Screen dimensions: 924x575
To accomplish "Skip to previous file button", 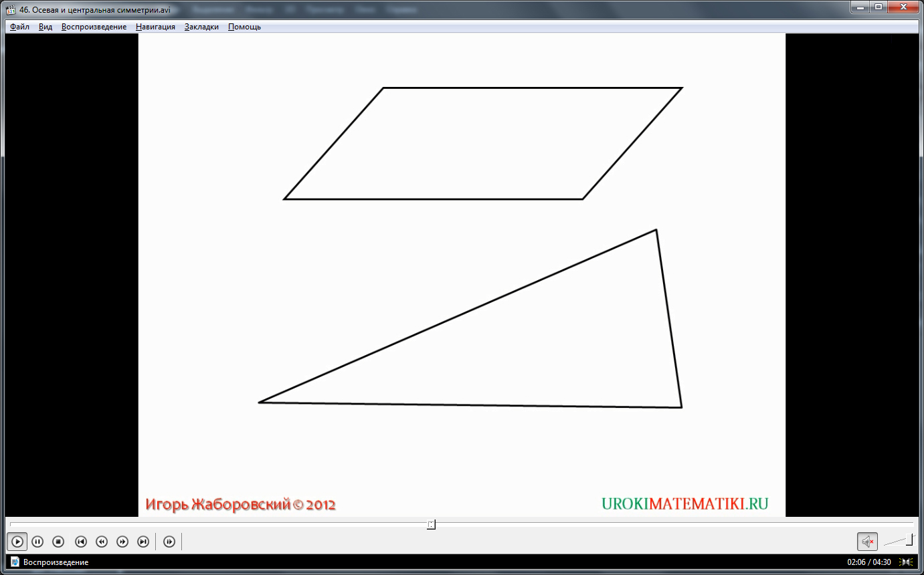I will (81, 542).
